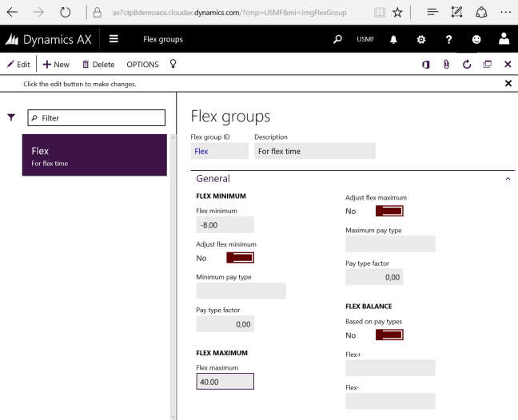The height and width of the screenshot is (420, 518).
Task: Refresh the page using toolbar refresh icon
Action: (467, 64)
